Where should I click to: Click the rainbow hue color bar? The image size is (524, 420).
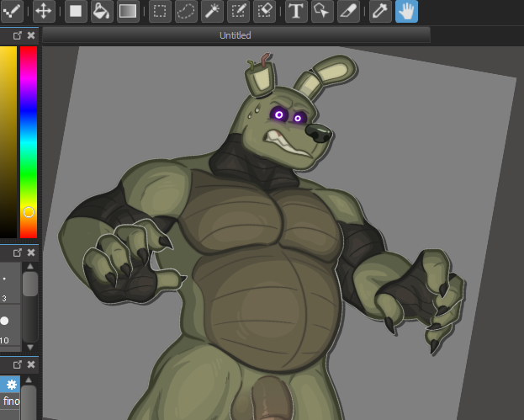click(29, 142)
